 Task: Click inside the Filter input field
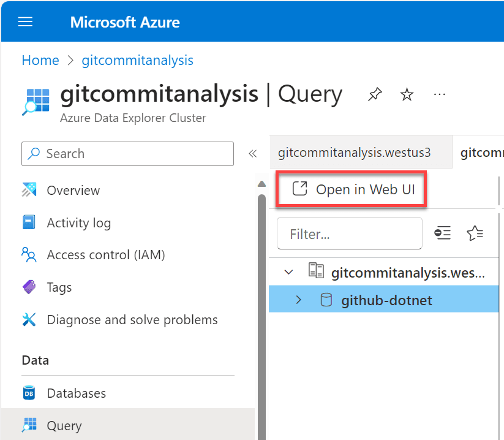(x=349, y=233)
